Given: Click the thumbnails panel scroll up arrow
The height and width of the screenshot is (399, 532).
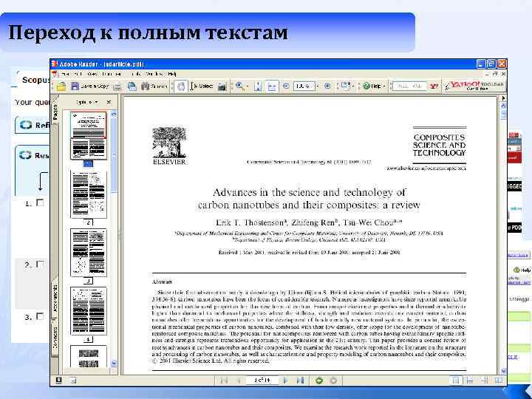Looking at the screenshot, I should 114,115.
